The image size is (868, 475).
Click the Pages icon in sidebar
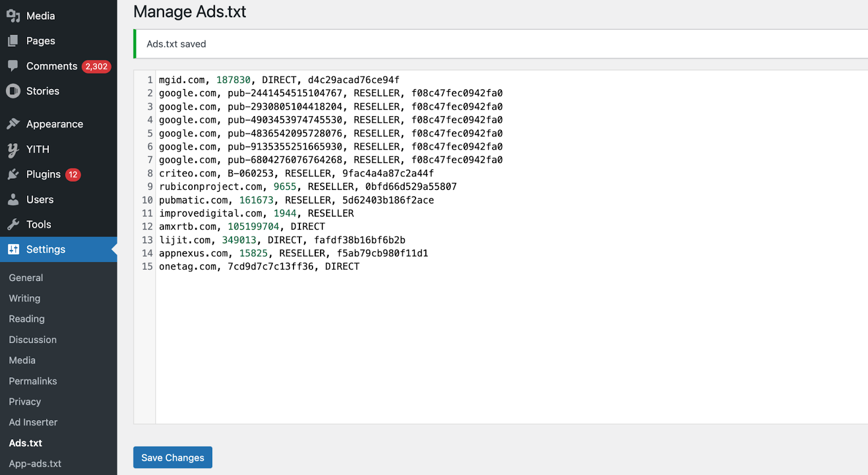coord(13,41)
